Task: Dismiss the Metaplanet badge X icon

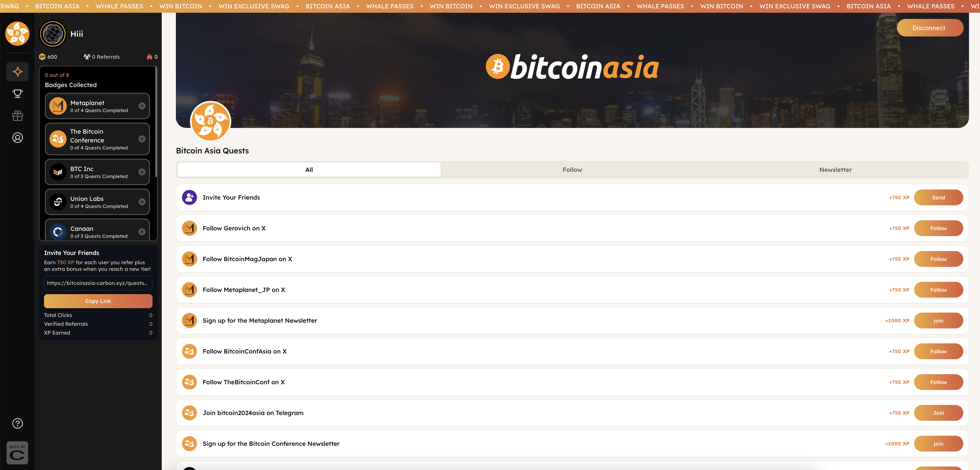Action: (142, 106)
